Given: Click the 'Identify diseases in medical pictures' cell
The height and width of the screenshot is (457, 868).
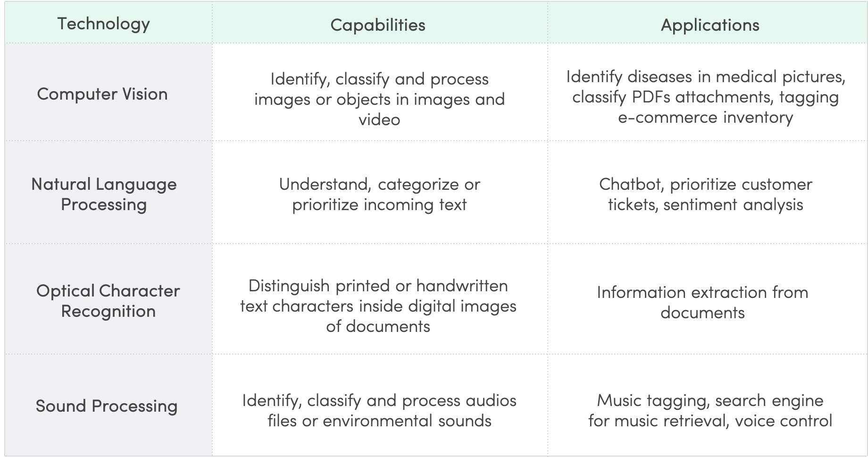Looking at the screenshot, I should coord(706,97).
